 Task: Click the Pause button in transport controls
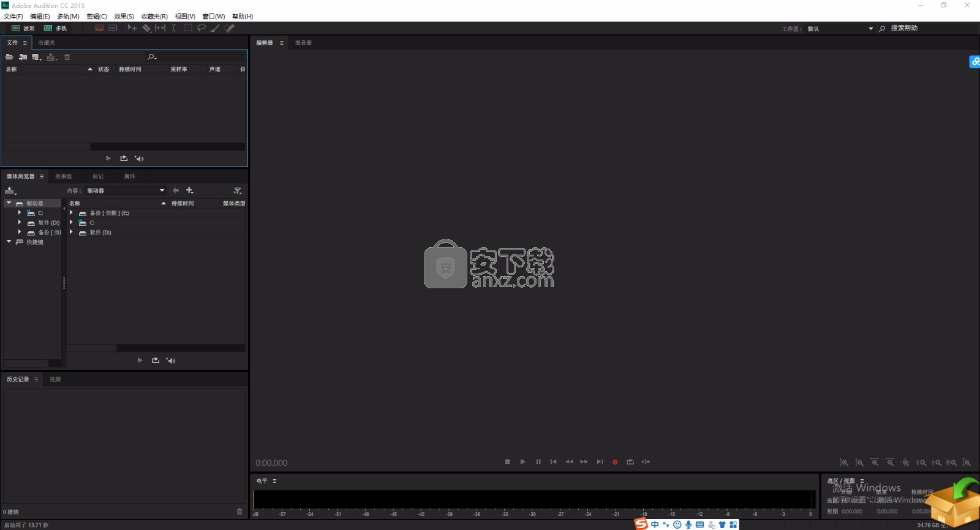(x=538, y=461)
